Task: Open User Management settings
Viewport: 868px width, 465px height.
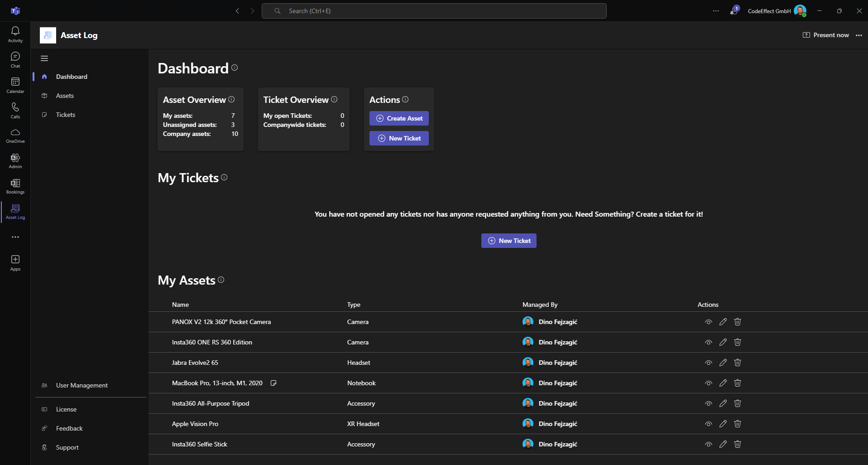Action: pos(82,385)
